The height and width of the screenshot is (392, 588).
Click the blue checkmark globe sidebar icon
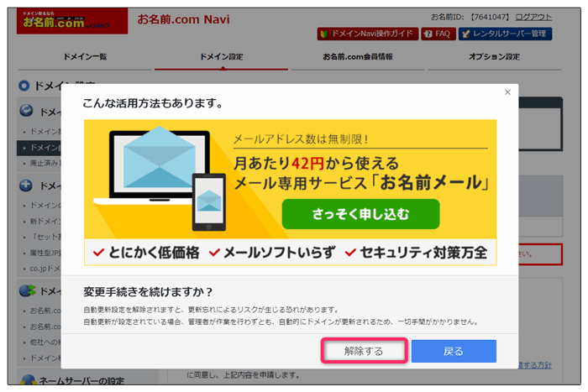point(26,110)
